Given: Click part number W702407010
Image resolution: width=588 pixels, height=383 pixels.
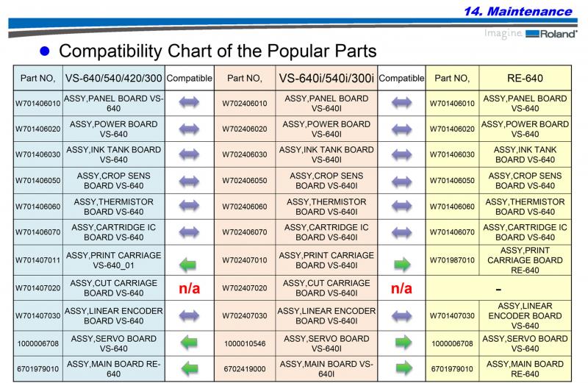Looking at the screenshot, I should (x=245, y=260).
